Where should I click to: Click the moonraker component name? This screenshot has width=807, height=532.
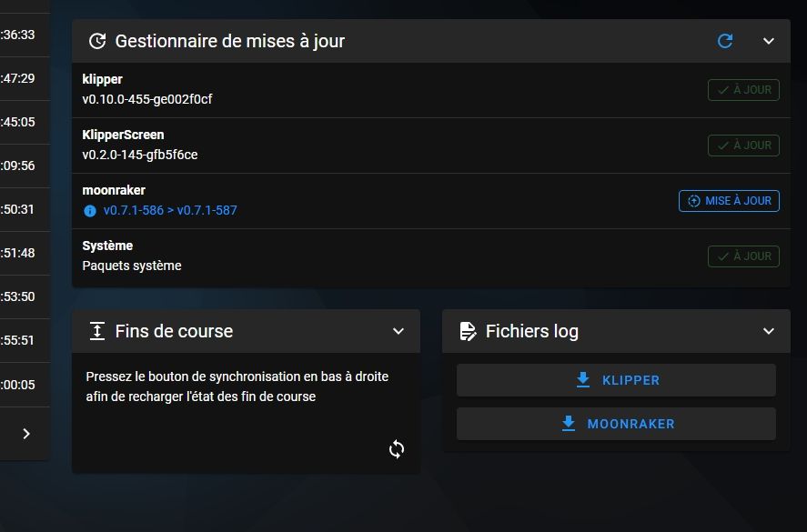[x=114, y=190]
